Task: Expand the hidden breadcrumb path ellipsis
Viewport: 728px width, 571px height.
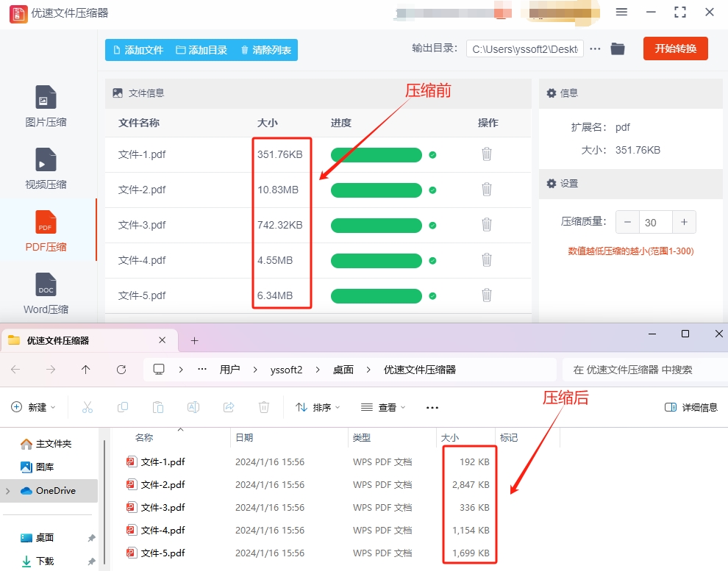Action: tap(202, 369)
